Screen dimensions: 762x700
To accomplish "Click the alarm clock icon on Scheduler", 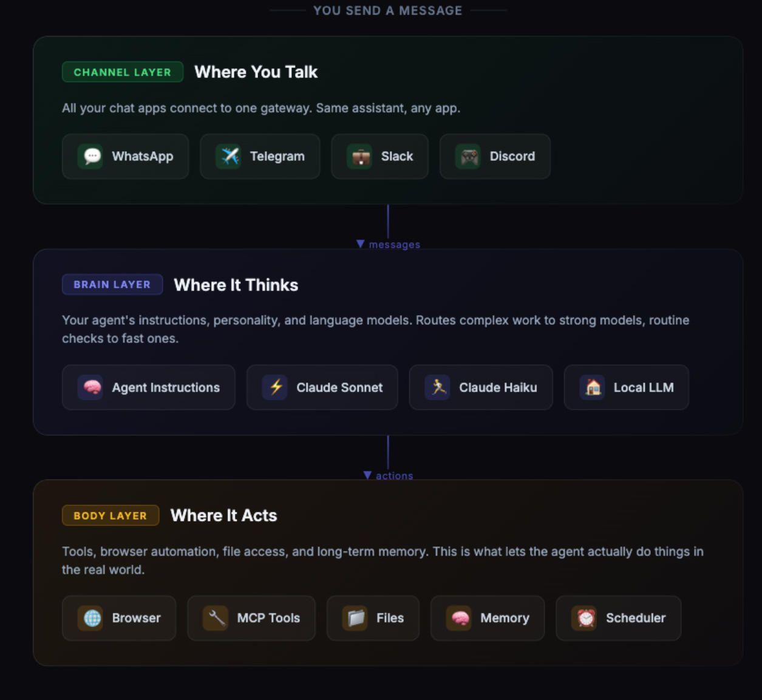I will click(x=584, y=618).
